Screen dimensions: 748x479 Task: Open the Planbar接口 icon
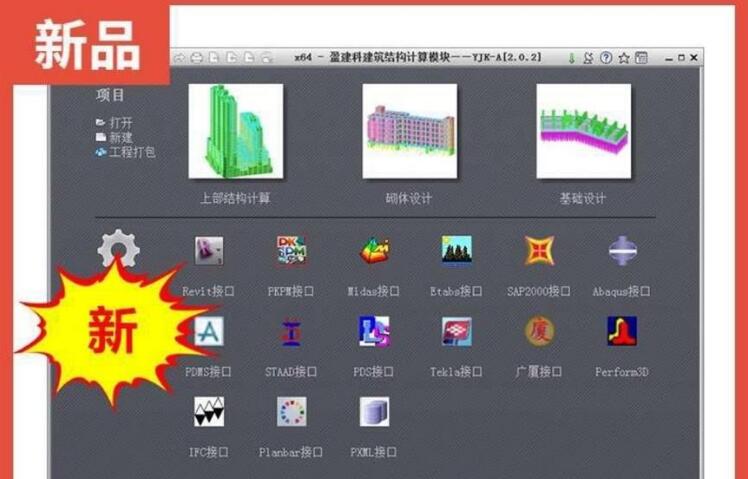pos(291,412)
